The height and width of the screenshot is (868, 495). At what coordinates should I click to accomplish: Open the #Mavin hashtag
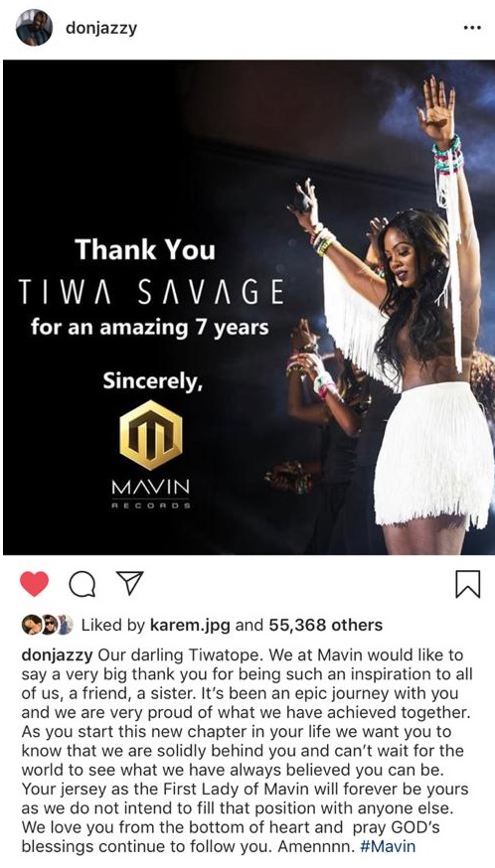[387, 846]
